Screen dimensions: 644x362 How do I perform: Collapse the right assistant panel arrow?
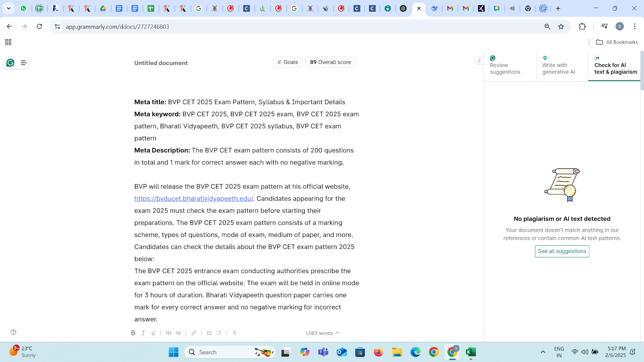click(479, 61)
